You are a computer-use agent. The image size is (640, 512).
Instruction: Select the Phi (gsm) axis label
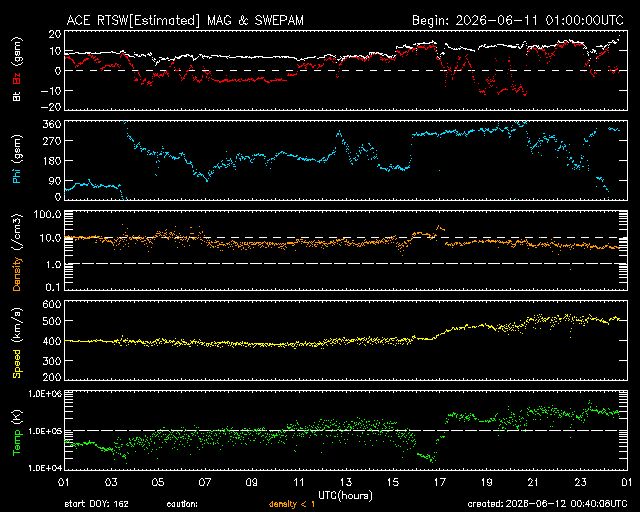[x=17, y=160]
